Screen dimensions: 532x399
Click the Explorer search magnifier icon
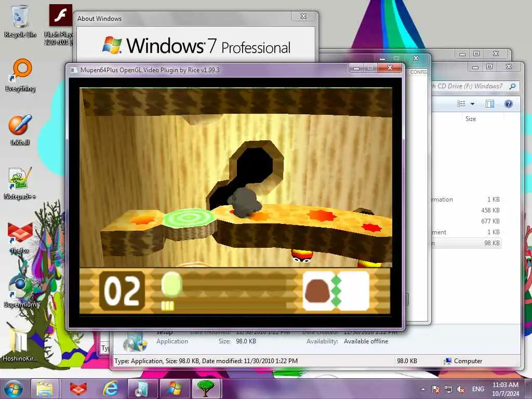[513, 86]
